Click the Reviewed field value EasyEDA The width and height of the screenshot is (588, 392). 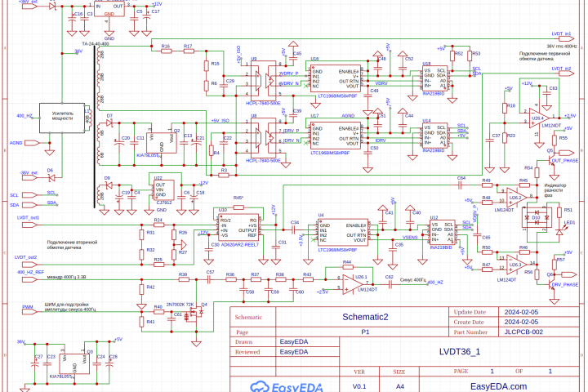[294, 352]
